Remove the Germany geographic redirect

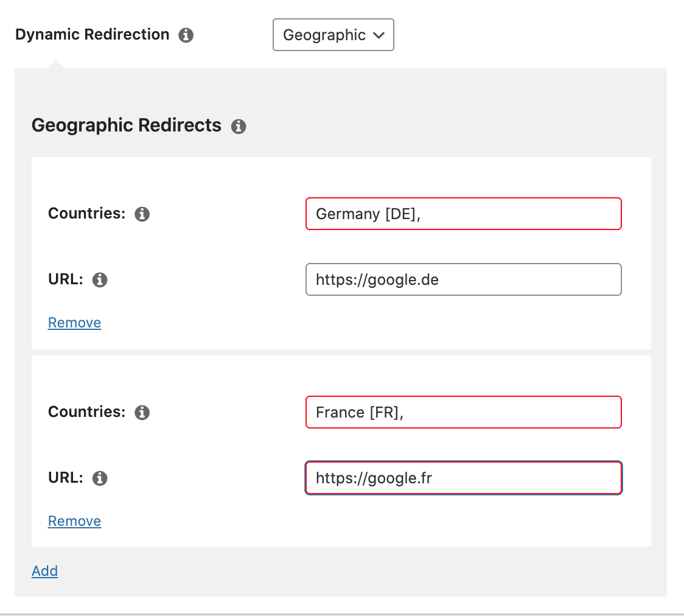pyautogui.click(x=74, y=323)
